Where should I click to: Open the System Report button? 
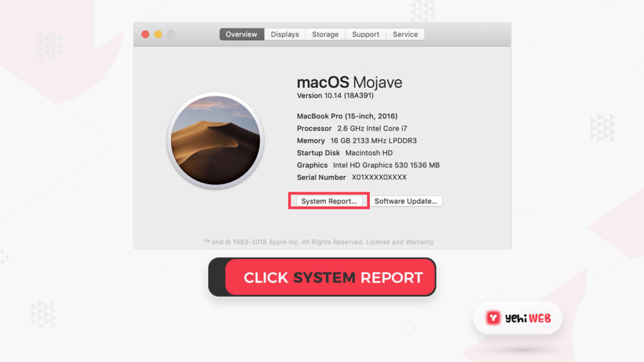(x=328, y=201)
